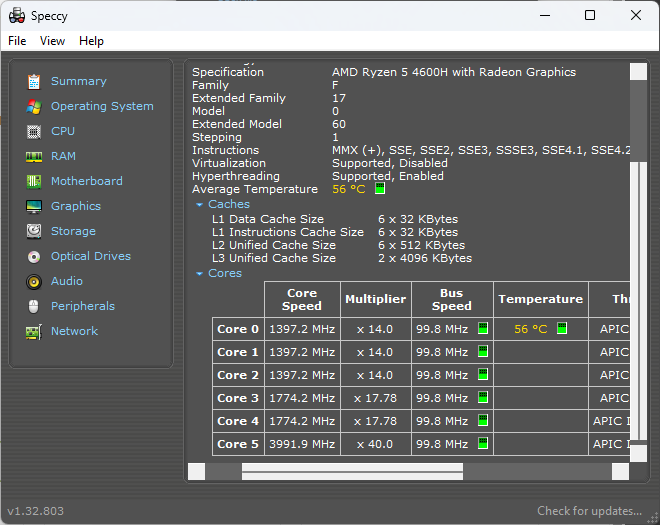Viewport: 660px width, 525px height.
Task: Open the Operating System section
Action: 102,106
